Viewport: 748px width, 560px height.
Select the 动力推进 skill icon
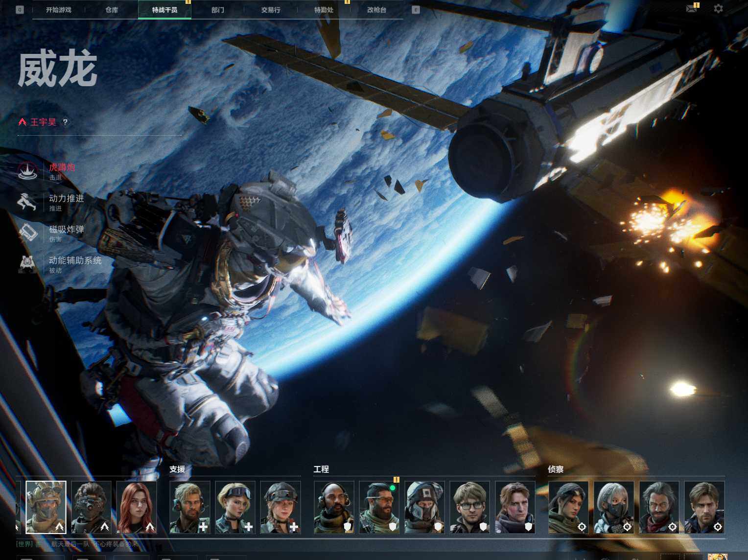(28, 202)
